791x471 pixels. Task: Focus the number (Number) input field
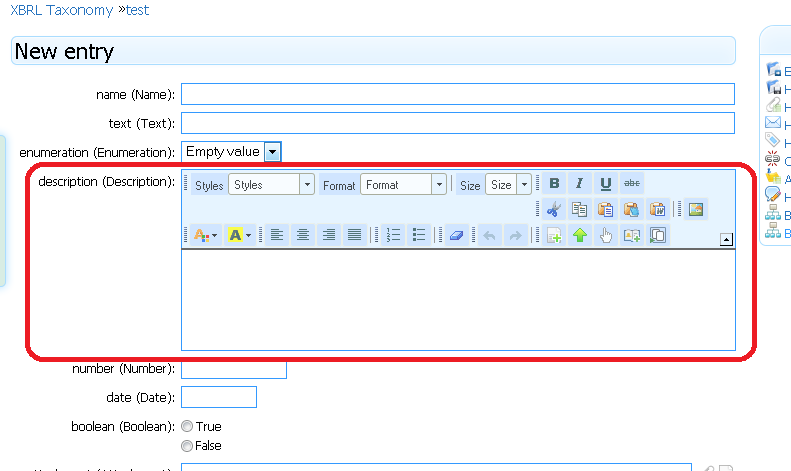click(234, 370)
